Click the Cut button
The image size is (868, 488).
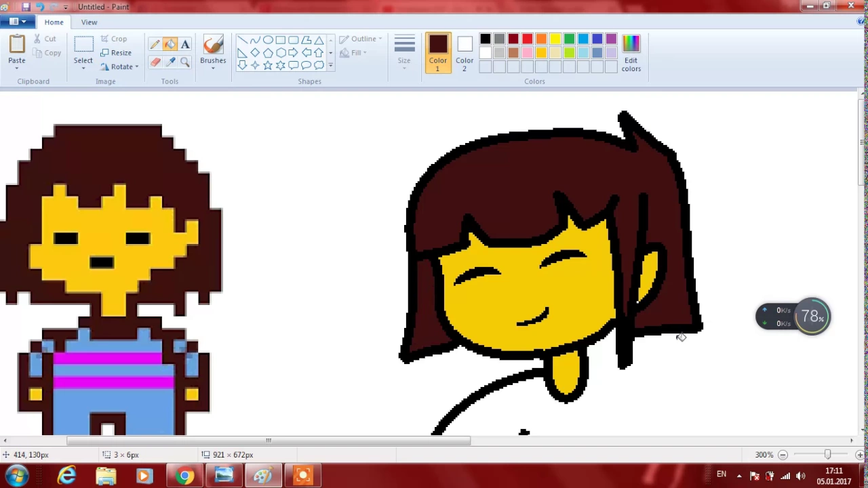point(45,39)
